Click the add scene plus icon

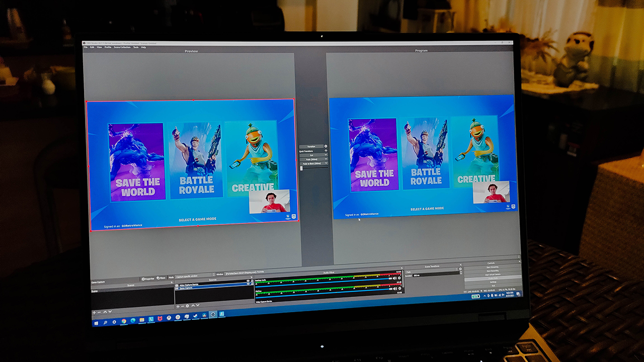94,312
